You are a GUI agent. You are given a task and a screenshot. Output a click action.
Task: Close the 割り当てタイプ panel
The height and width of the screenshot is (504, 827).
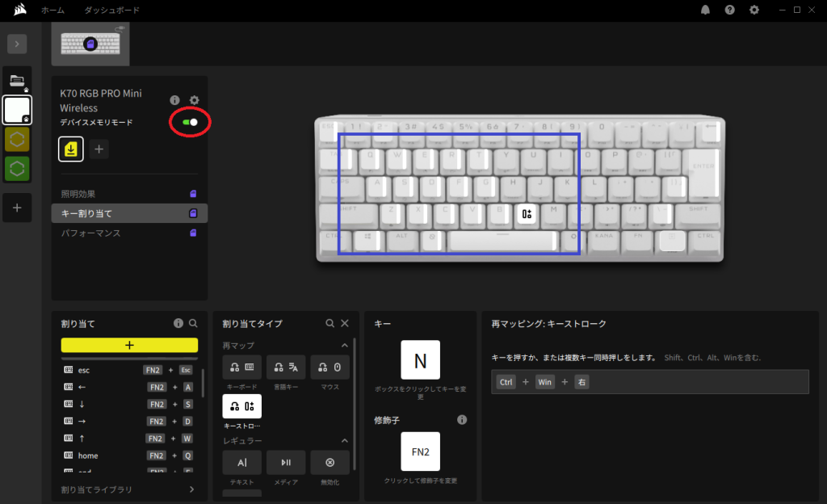[x=345, y=323]
